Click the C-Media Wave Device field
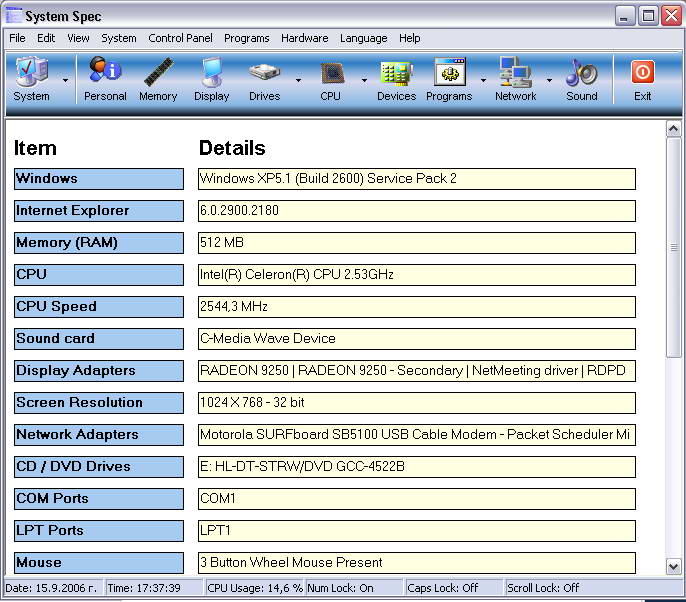This screenshot has width=686, height=602. tap(416, 339)
